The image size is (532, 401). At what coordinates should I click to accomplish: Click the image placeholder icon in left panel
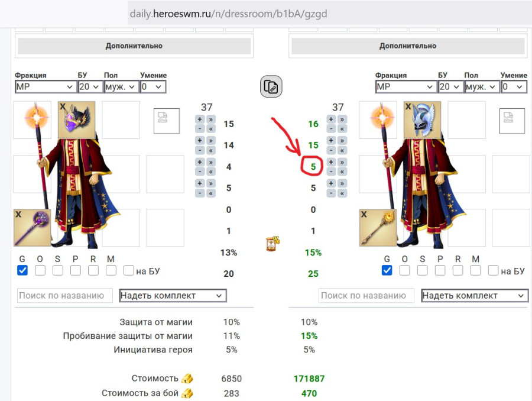point(163,118)
